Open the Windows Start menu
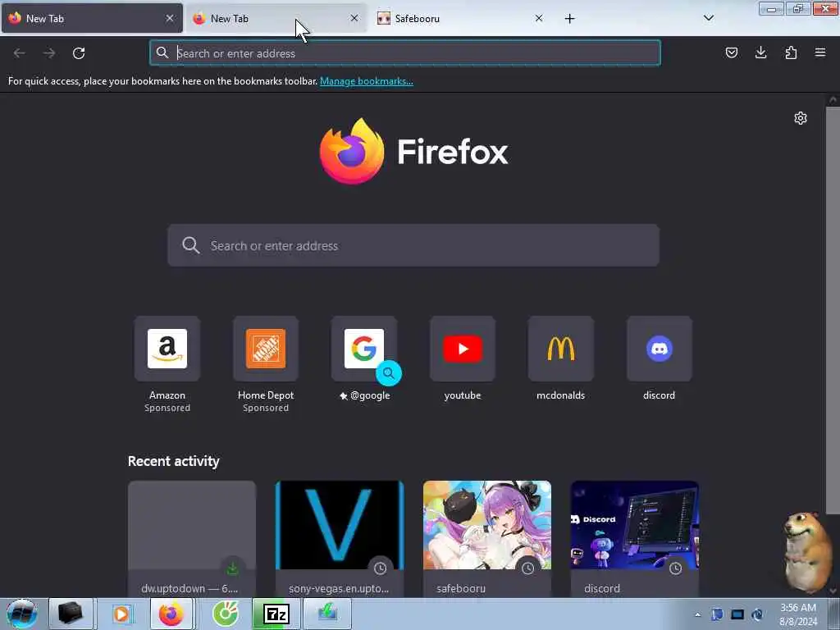The width and height of the screenshot is (840, 630). click(22, 614)
